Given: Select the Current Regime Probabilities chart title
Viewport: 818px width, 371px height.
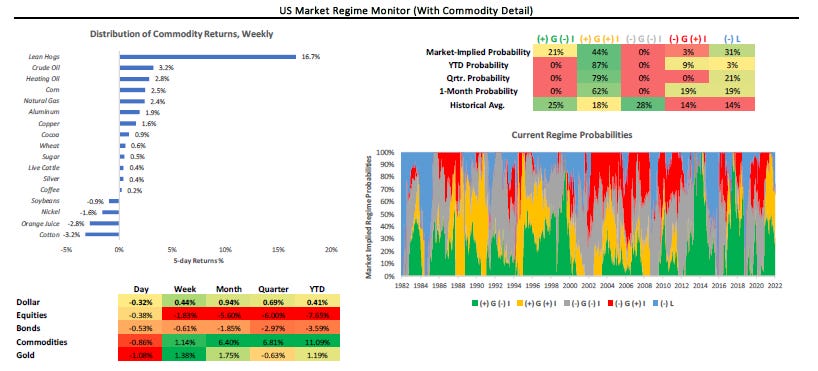Looking at the screenshot, I should [x=572, y=135].
